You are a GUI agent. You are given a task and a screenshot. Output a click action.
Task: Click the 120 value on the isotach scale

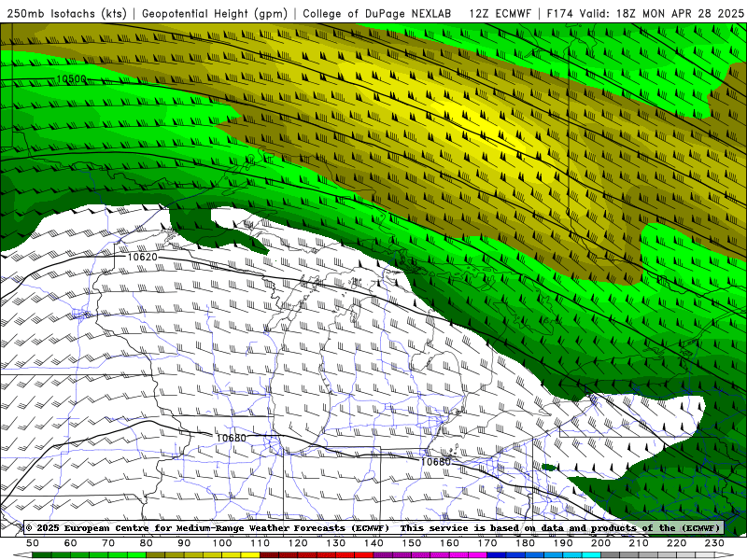click(298, 543)
